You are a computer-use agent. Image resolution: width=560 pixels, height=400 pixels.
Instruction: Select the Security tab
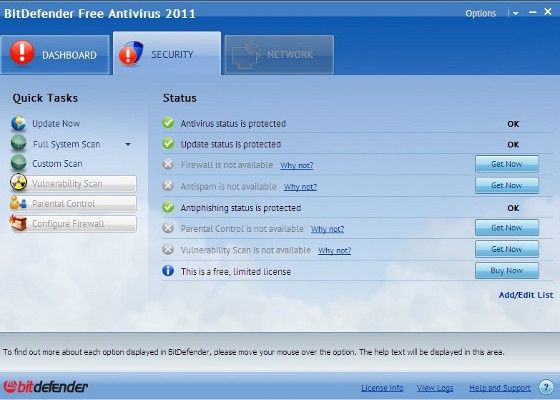click(167, 54)
